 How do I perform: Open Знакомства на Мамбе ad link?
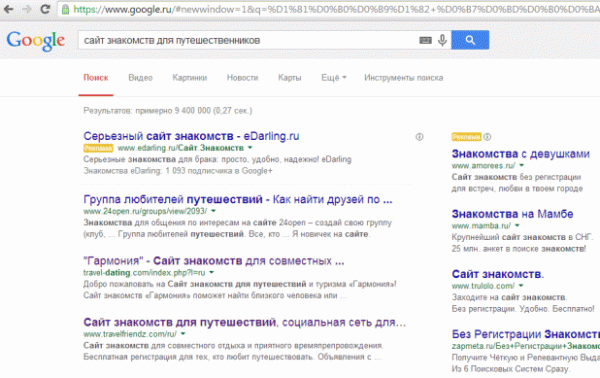coord(512,214)
